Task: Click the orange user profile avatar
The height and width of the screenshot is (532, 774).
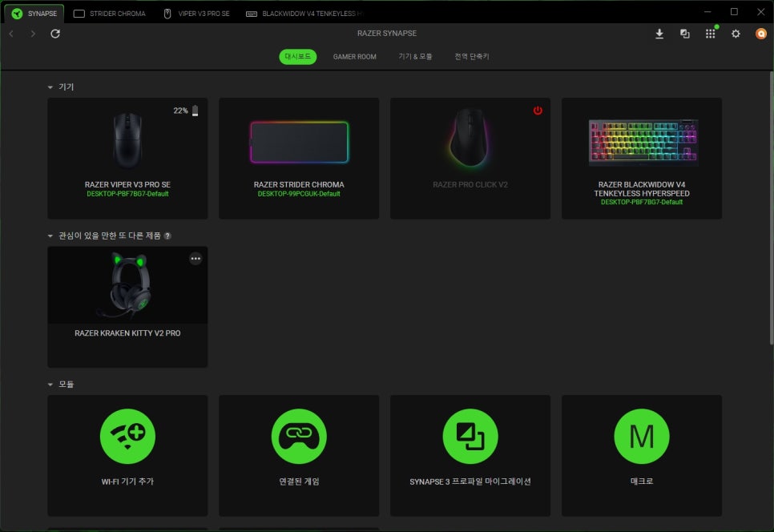Action: pos(761,34)
